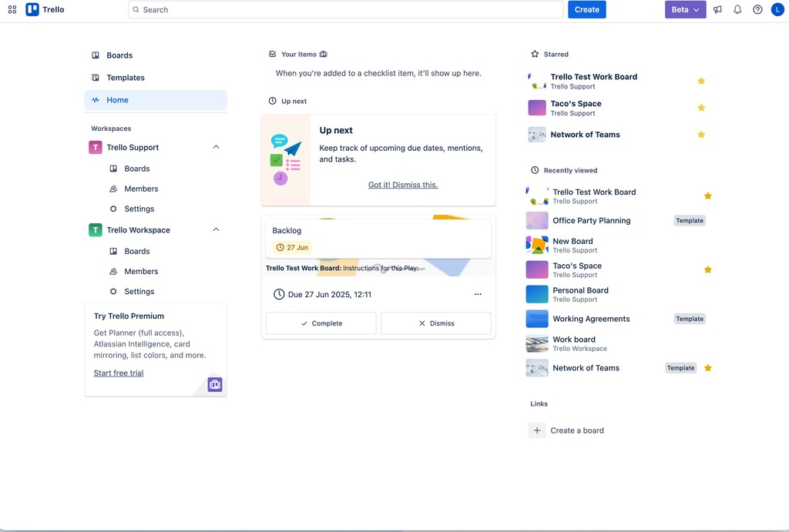This screenshot has width=789, height=532.
Task: Star the Network of Teams board
Action: 701,134
